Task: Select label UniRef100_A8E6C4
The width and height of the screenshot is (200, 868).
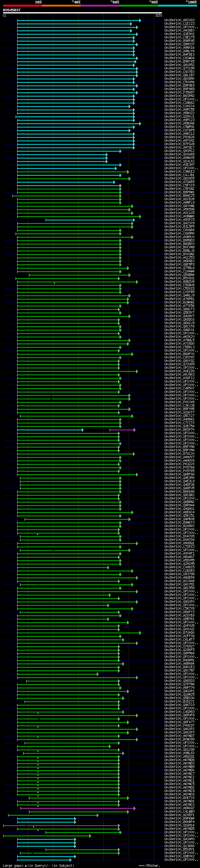Action: coord(179,512)
